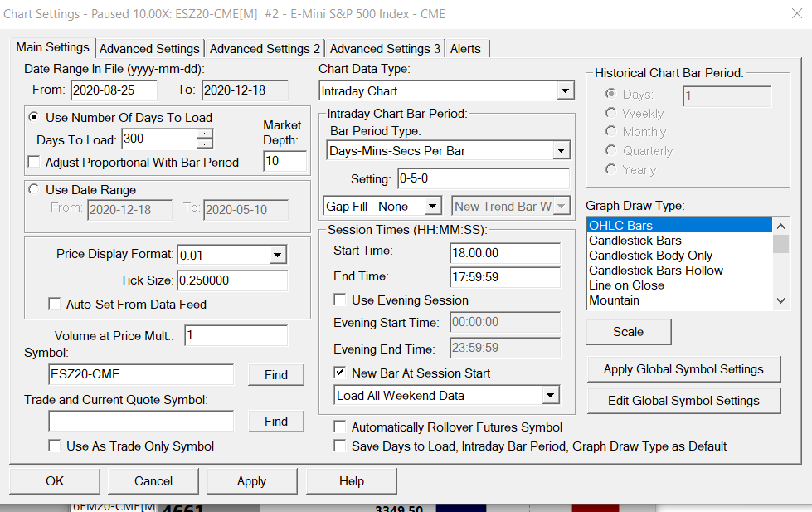Open the Bar Period Type dropdown

click(x=561, y=151)
